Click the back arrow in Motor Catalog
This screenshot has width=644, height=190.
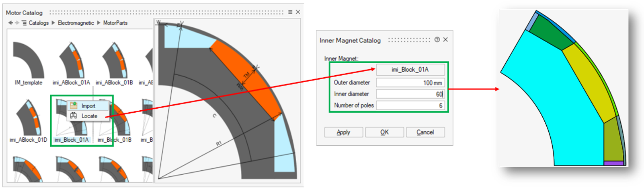coord(10,23)
